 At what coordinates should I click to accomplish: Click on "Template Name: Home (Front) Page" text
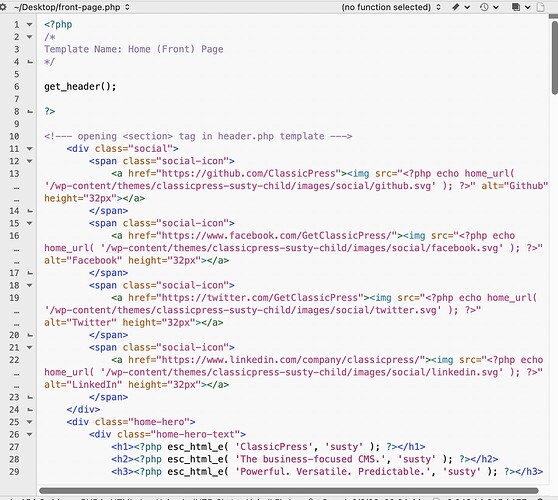click(x=134, y=49)
